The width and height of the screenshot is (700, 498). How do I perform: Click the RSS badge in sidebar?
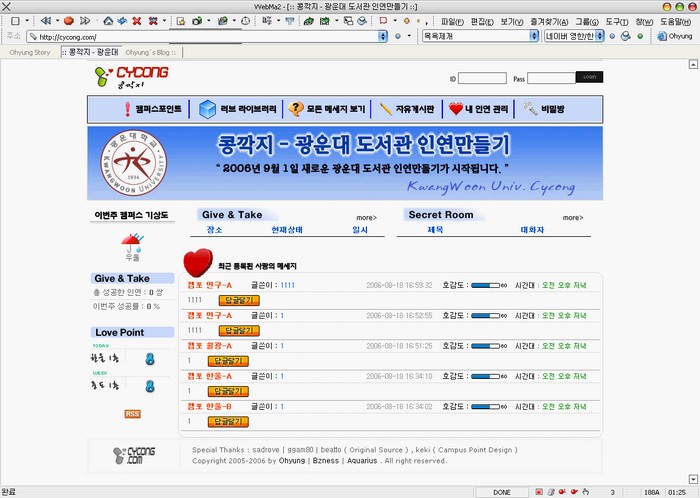132,414
